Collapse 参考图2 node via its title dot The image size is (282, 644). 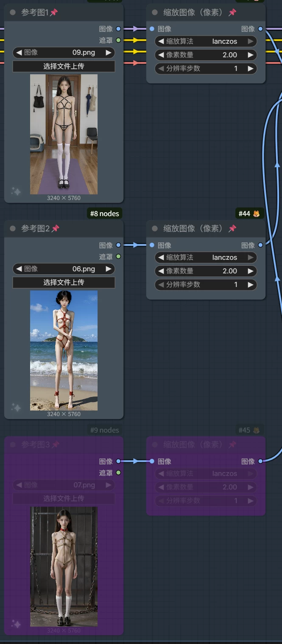[13, 229]
